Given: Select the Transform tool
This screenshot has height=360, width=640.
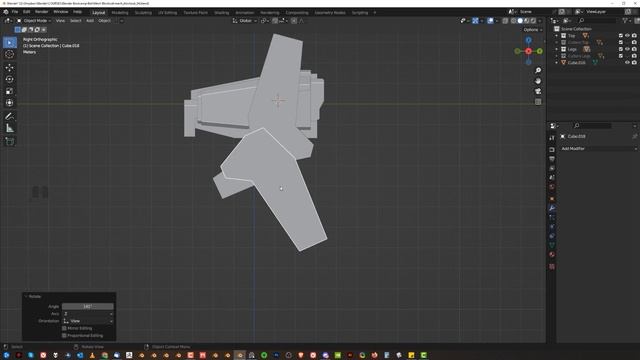Looking at the screenshot, I should pyautogui.click(x=10, y=103).
